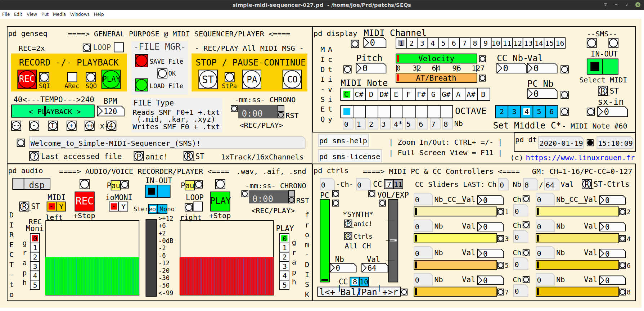Image resolution: width=644 pixels, height=311 pixels.
Task: Open the Help menu
Action: click(x=99, y=14)
